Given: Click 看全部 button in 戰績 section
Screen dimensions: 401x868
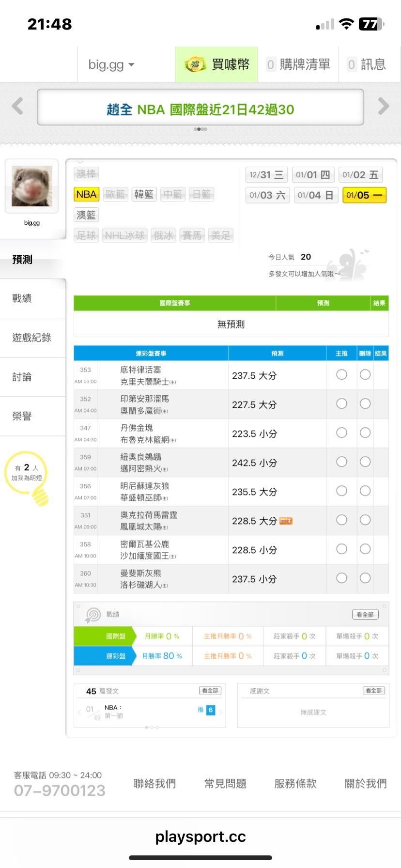Looking at the screenshot, I should point(365,615).
